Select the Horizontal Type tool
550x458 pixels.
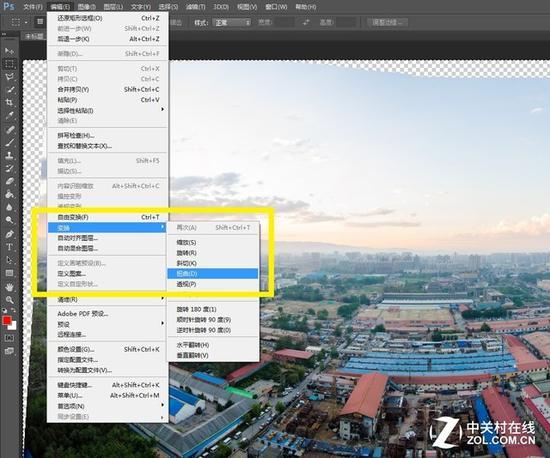click(x=9, y=247)
